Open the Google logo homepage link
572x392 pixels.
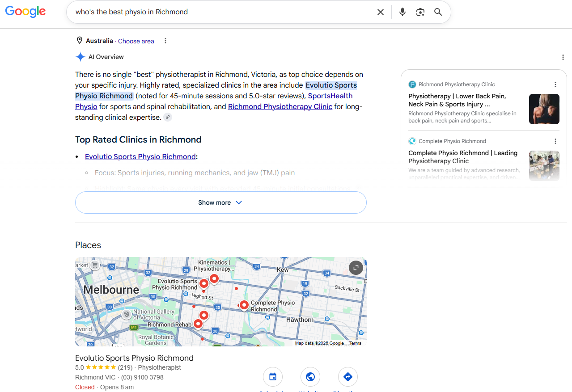[25, 12]
